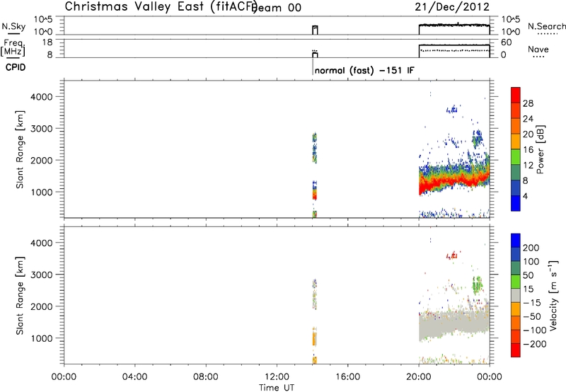Image resolution: width=566 pixels, height=392 pixels.
Task: Click the '08:00' time tick label
Action: click(x=206, y=377)
